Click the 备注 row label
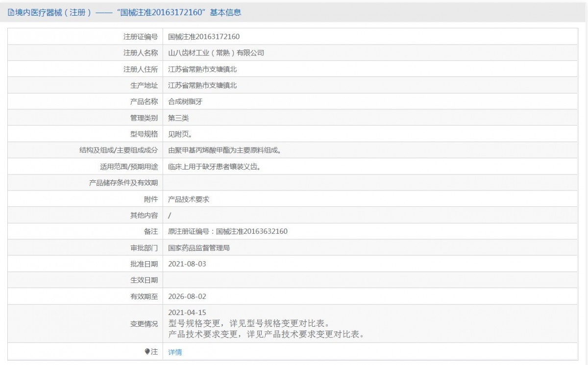Screen dimensions: 588x365 pos(151,231)
